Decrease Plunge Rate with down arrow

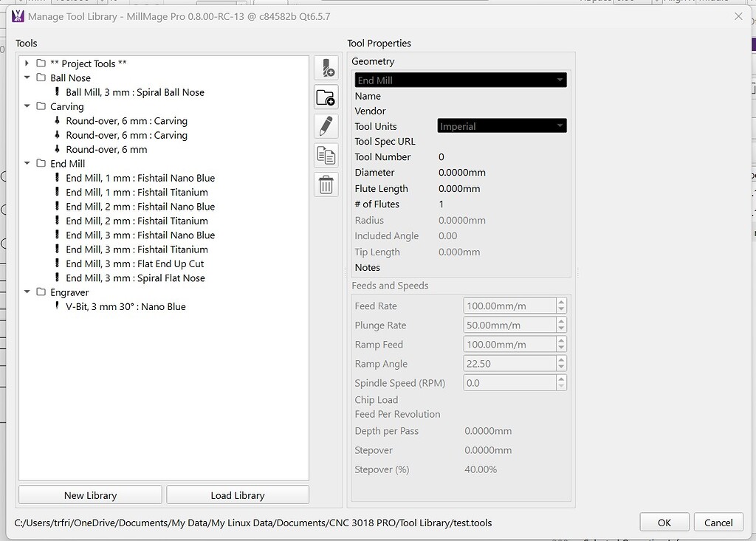tap(561, 328)
